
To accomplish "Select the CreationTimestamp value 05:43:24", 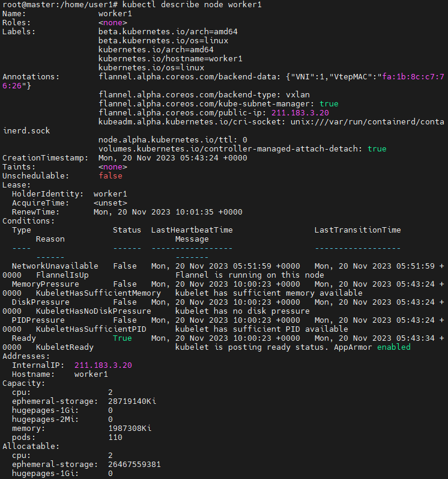I will coord(199,157).
